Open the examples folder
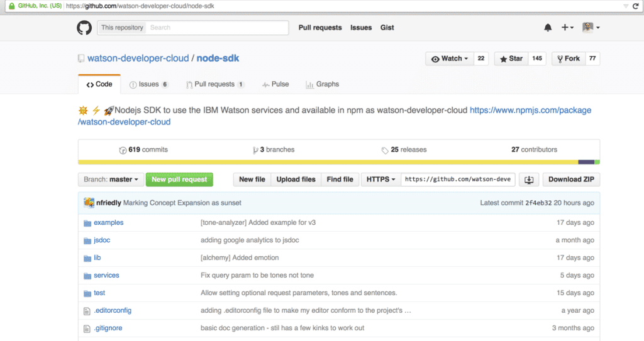This screenshot has height=341, width=644. click(x=108, y=222)
